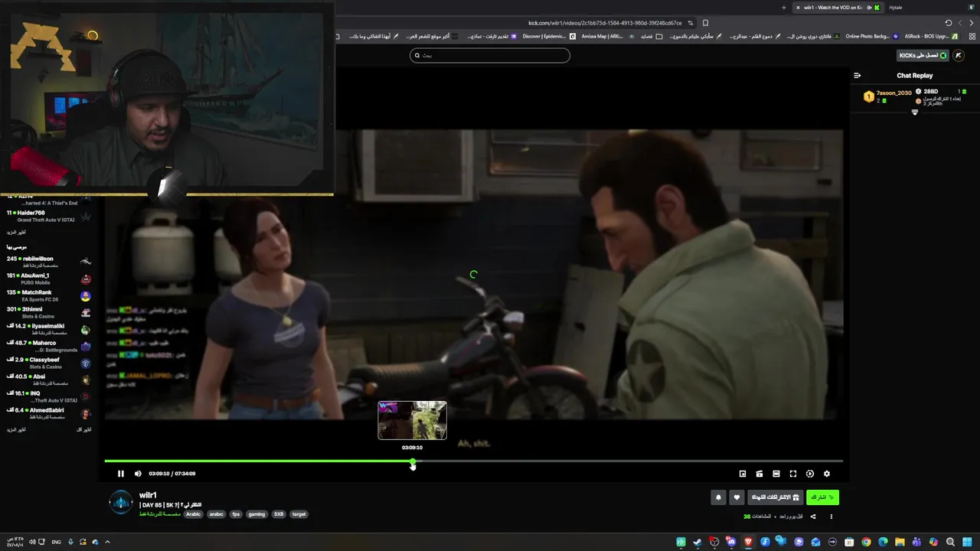Open Microsoft Store from the taskbar
The height and width of the screenshot is (551, 980).
pos(849,542)
